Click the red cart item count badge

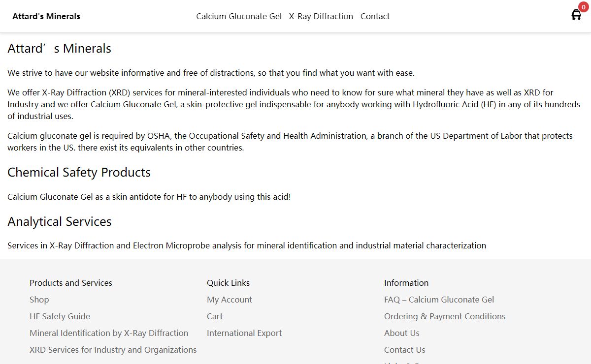point(583,7)
